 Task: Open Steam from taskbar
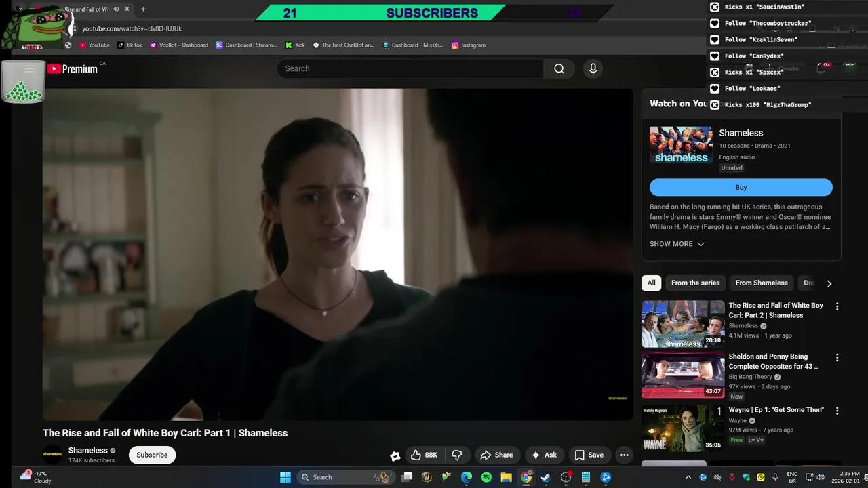[x=546, y=477]
